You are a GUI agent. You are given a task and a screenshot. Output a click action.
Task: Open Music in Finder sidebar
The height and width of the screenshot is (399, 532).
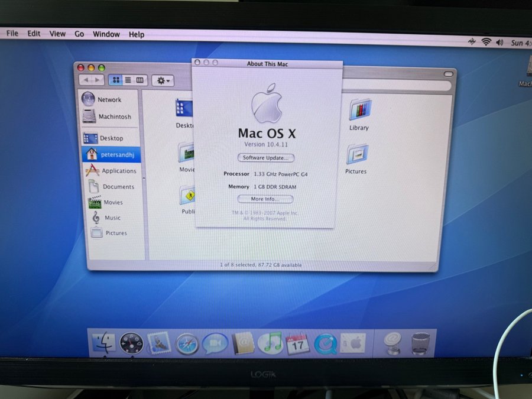(x=112, y=218)
